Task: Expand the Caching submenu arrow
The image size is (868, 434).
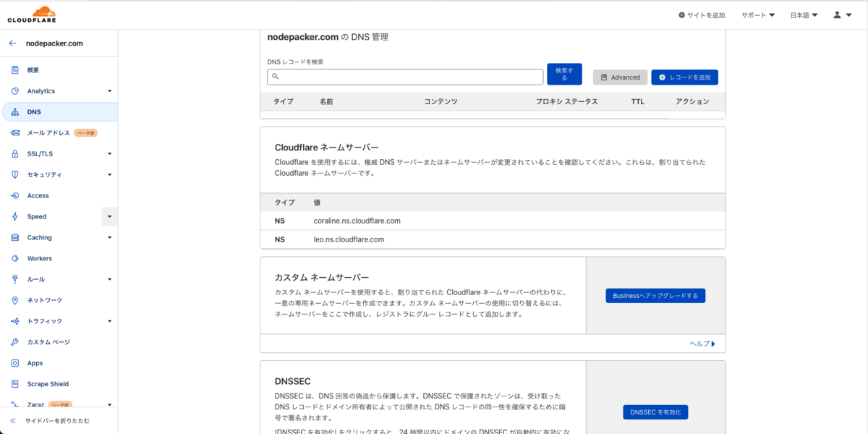Action: coord(110,238)
